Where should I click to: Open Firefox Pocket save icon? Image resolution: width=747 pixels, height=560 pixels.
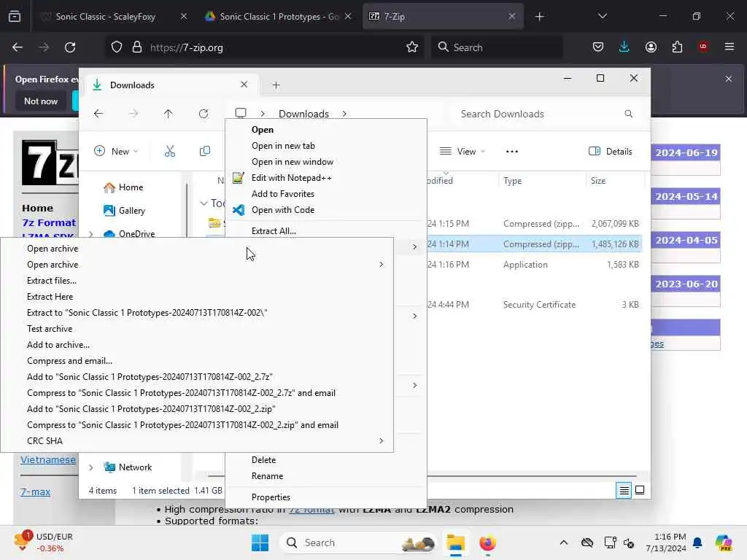coord(598,47)
